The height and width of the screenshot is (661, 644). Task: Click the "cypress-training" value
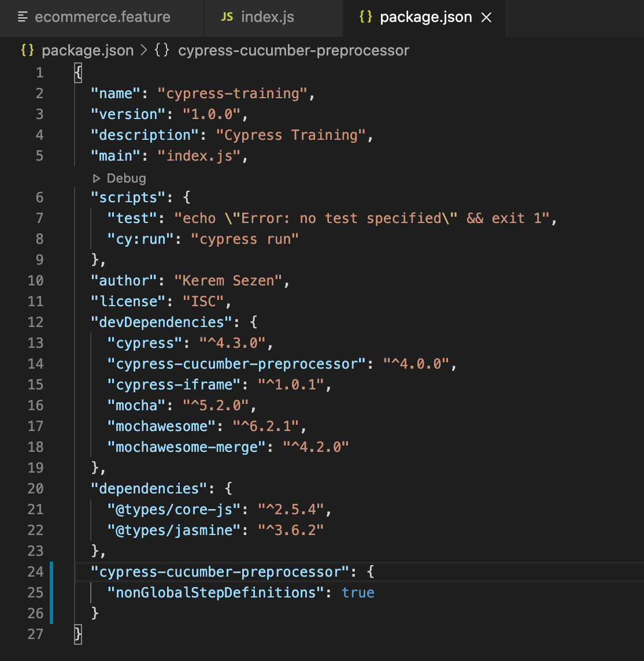tap(233, 94)
